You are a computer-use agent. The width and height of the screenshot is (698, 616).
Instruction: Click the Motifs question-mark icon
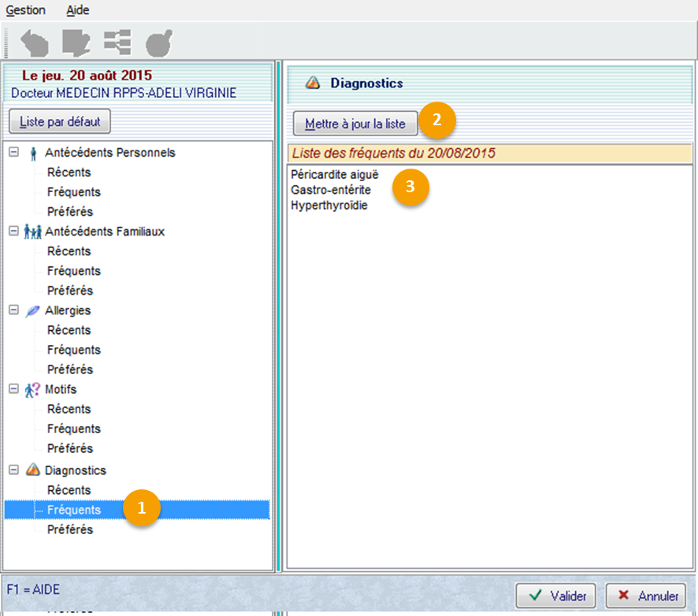click(32, 389)
